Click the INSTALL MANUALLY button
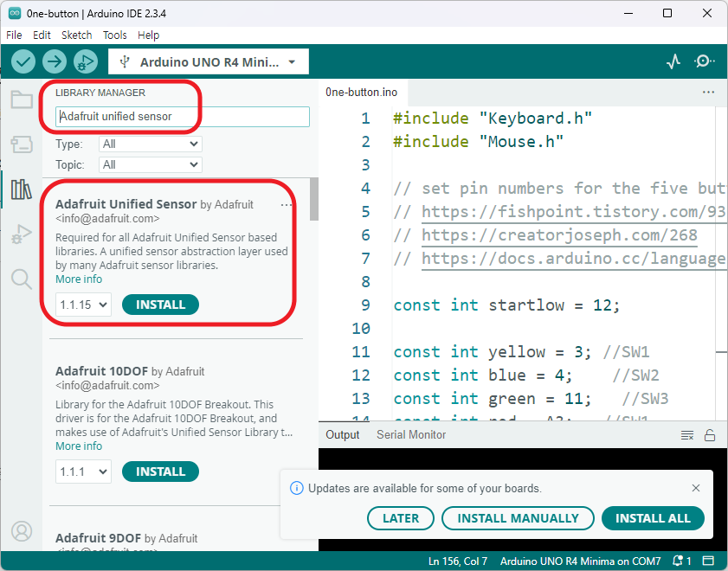This screenshot has width=728, height=571. [519, 518]
